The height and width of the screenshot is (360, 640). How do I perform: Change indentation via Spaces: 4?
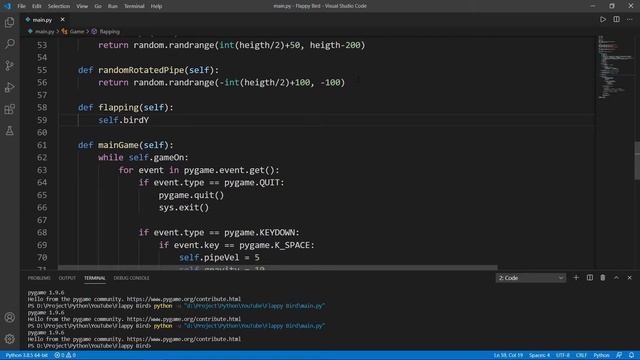coord(539,355)
